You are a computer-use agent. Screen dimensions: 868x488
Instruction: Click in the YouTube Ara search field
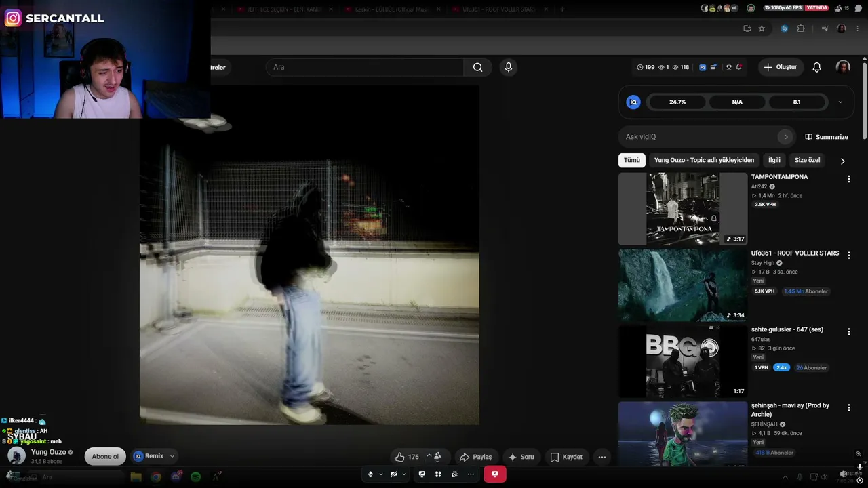(366, 67)
